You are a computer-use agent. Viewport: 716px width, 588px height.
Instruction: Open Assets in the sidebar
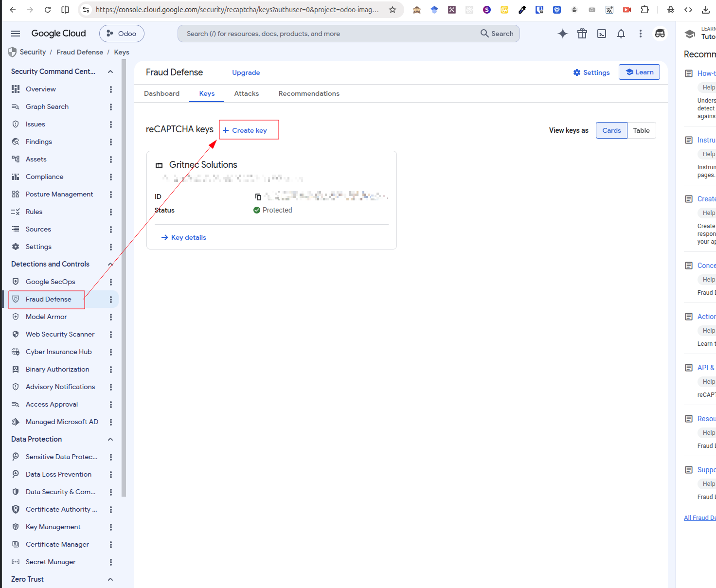[x=36, y=159]
